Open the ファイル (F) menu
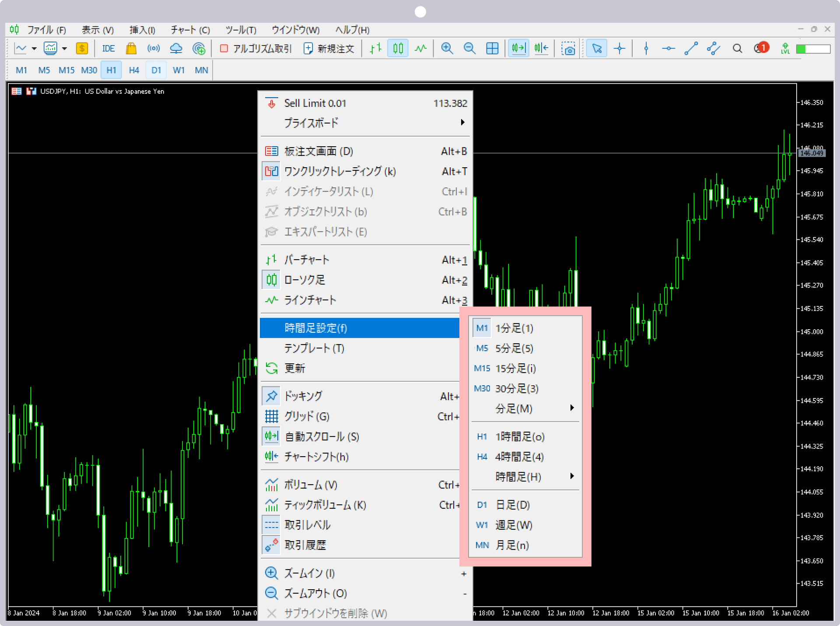The height and width of the screenshot is (626, 840). coord(46,30)
